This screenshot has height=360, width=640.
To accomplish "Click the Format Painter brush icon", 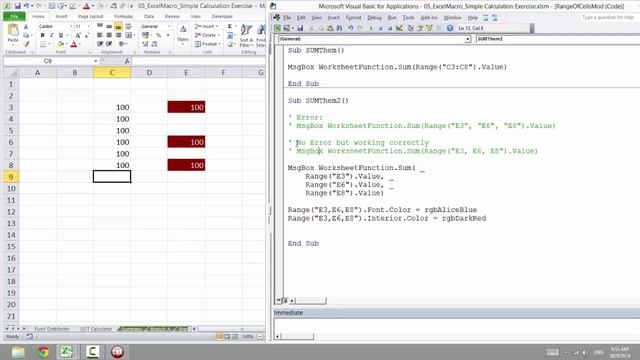I will point(26,44).
